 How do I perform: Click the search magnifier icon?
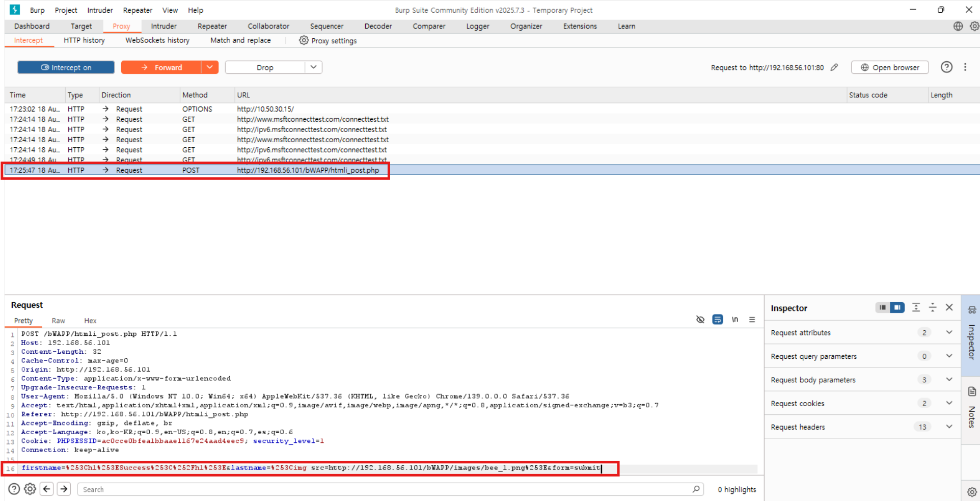coord(696,489)
